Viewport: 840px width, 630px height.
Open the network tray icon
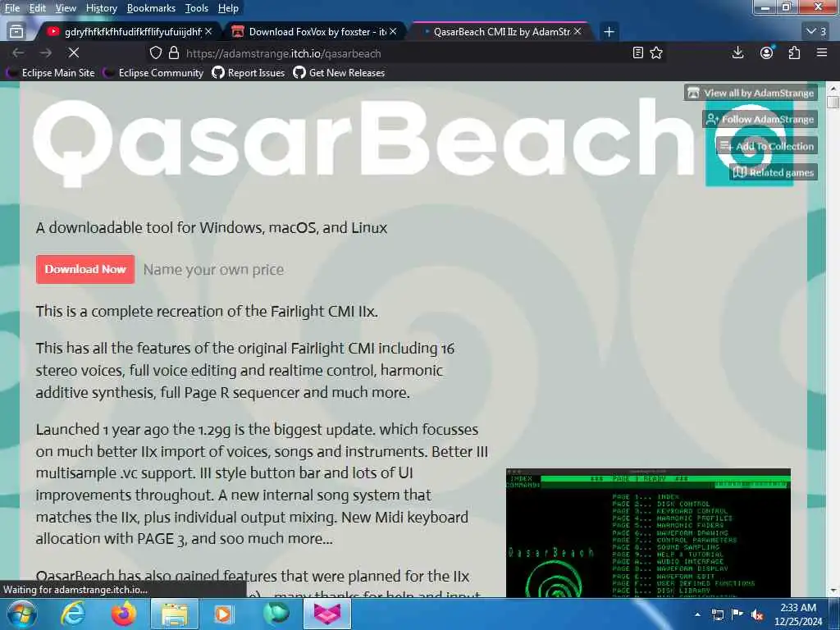[717, 614]
